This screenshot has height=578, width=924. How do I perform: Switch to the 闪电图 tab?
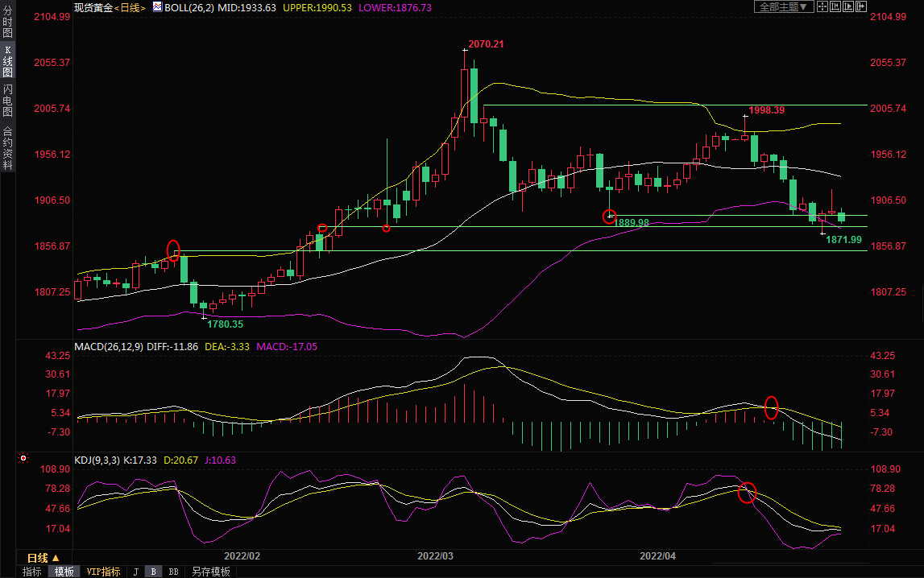click(x=7, y=100)
